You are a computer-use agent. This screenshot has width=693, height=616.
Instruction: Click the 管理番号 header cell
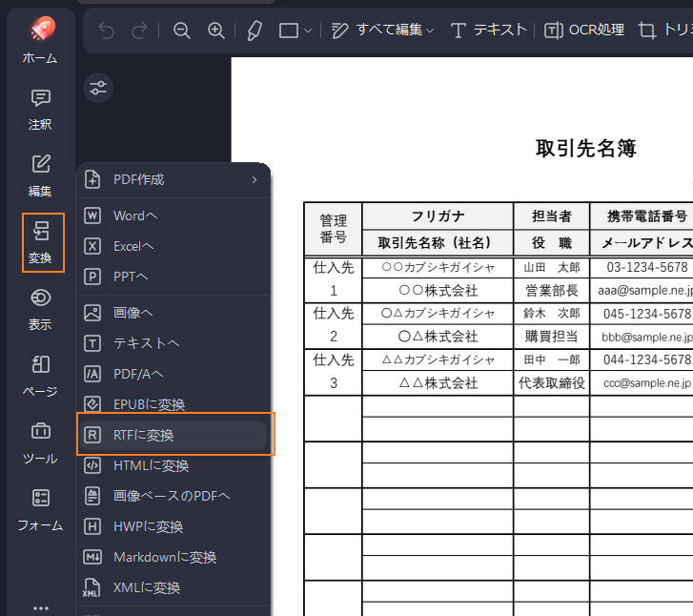pyautogui.click(x=334, y=229)
